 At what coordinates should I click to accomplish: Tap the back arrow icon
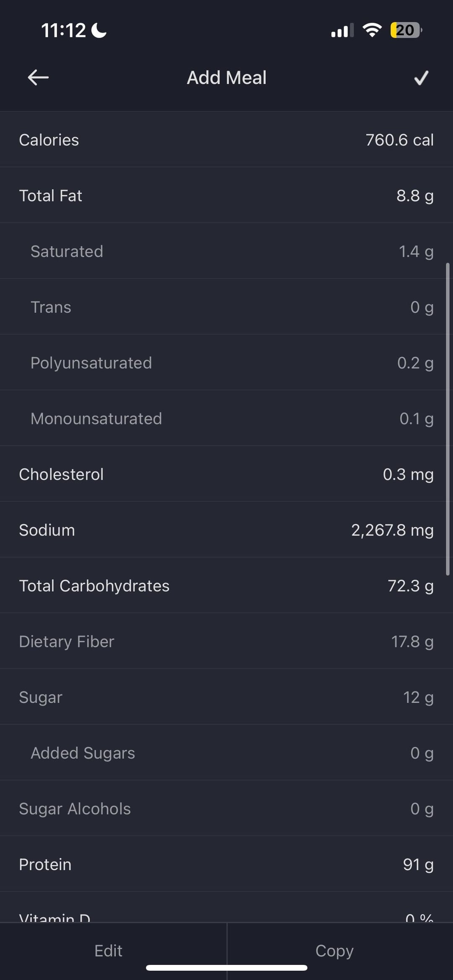(x=38, y=78)
